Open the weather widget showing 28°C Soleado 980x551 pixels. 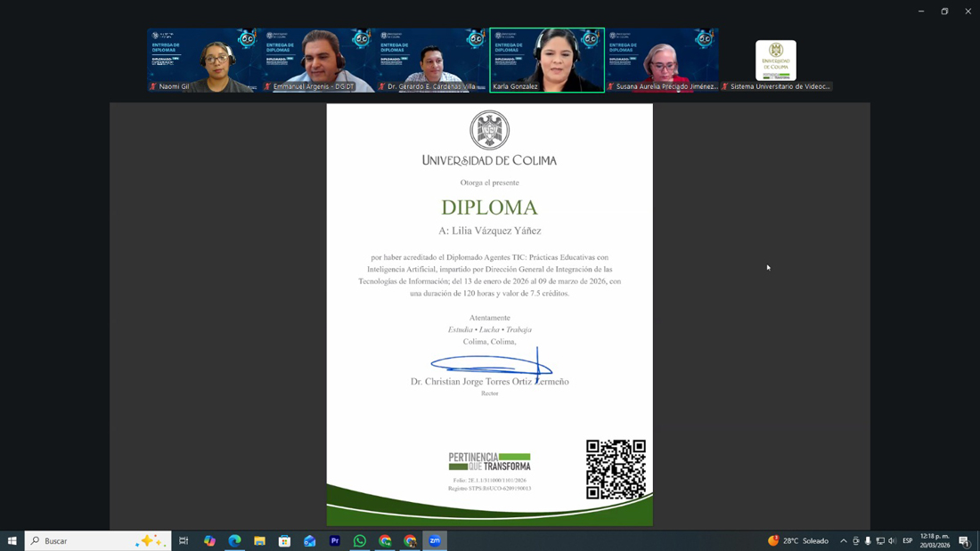(x=799, y=540)
